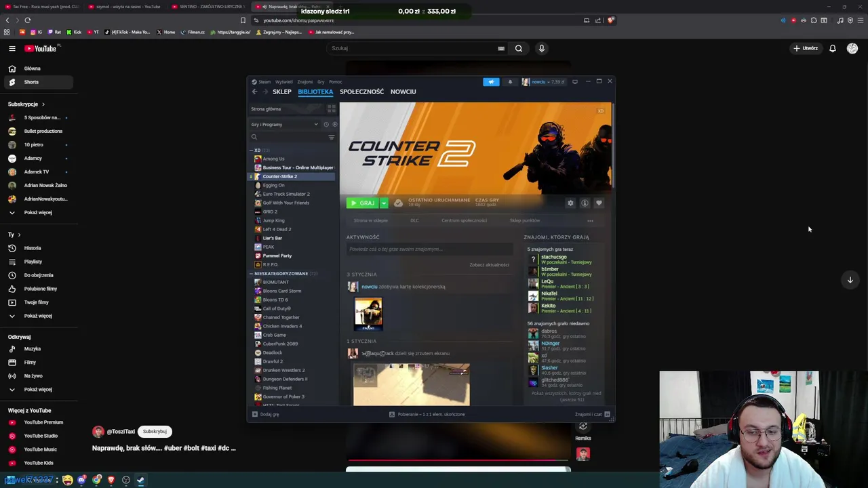The width and height of the screenshot is (868, 488).
Task: Open friend stachucsgo in playing list
Action: [x=560, y=260]
